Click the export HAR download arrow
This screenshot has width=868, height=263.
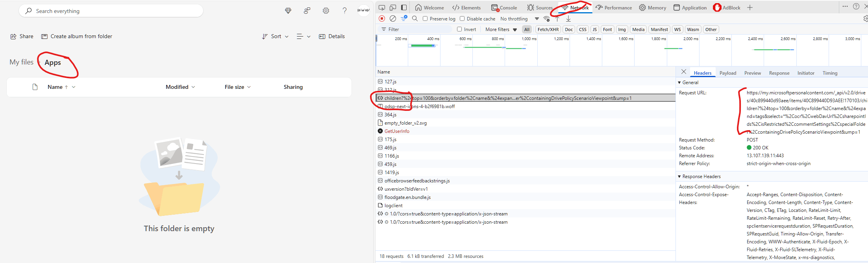[568, 18]
